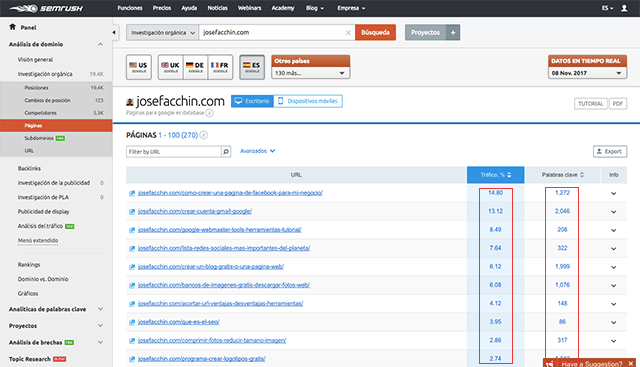
Task: Open the Otros países 130 más dropdown
Action: coord(310,73)
